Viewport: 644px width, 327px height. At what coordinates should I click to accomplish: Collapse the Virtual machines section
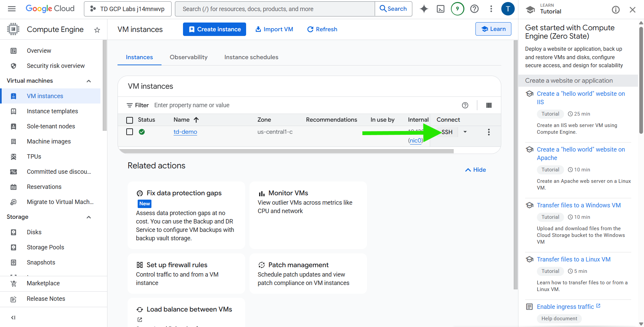[x=89, y=81]
